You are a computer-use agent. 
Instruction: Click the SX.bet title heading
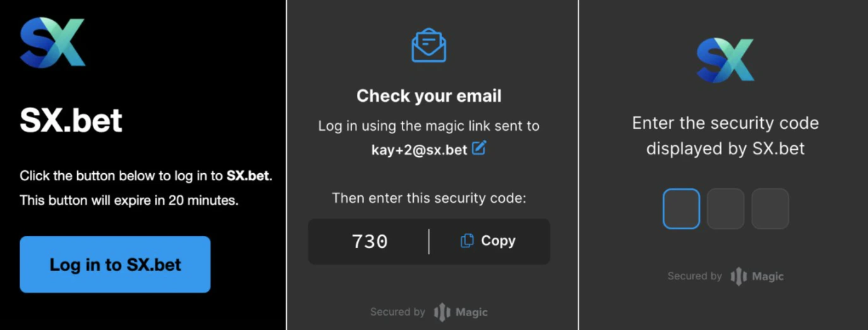coord(71,119)
